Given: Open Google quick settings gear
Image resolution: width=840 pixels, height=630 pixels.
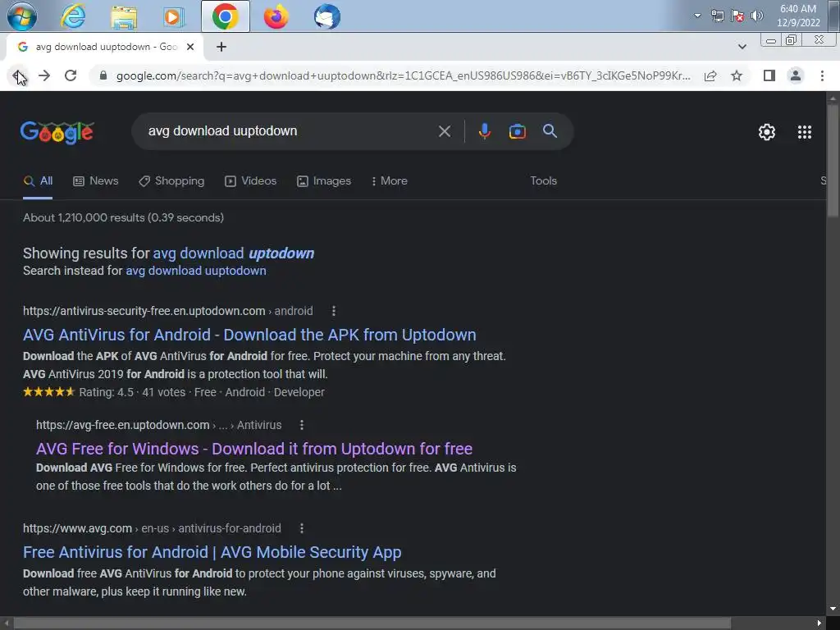Looking at the screenshot, I should (x=767, y=132).
